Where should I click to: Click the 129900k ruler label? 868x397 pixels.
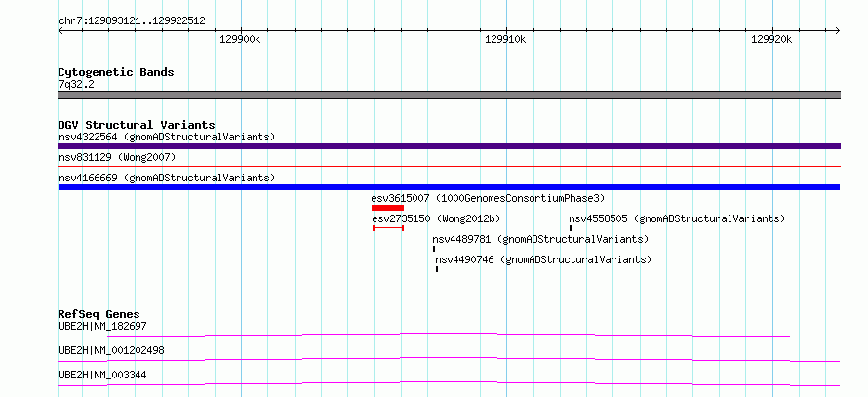point(240,39)
